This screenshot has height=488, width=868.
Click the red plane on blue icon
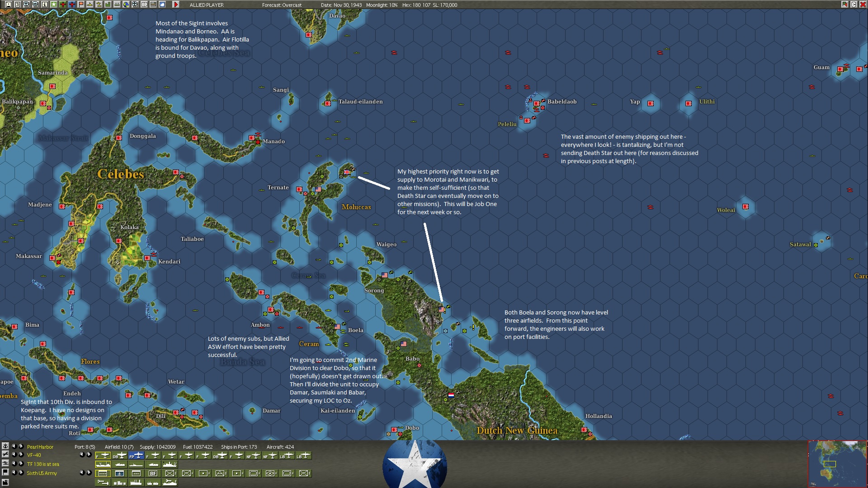72,5
